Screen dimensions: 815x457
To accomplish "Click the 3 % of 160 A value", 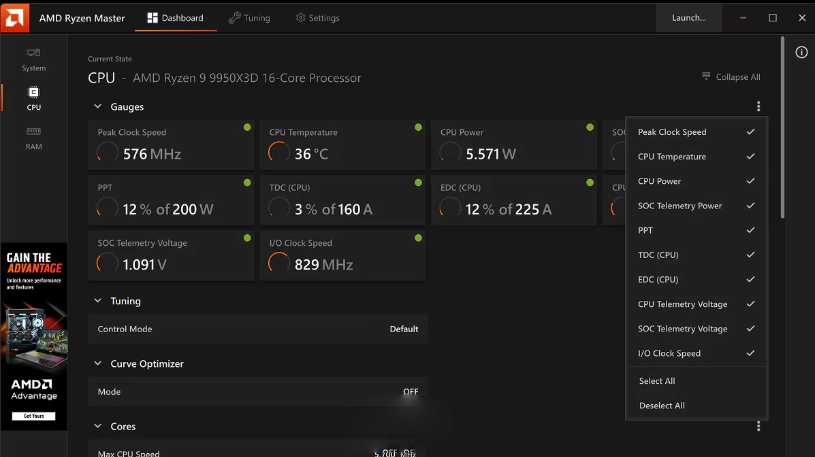I will tap(333, 209).
